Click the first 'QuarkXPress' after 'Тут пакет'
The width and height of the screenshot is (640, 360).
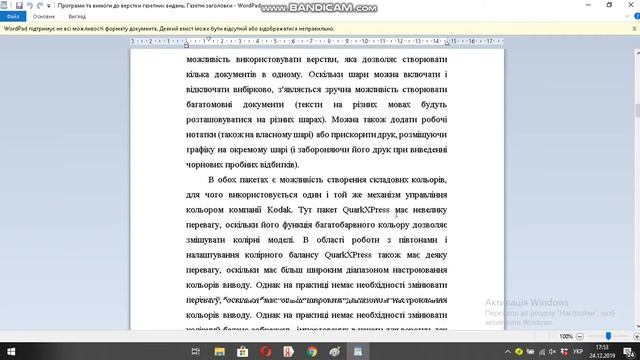366,210
